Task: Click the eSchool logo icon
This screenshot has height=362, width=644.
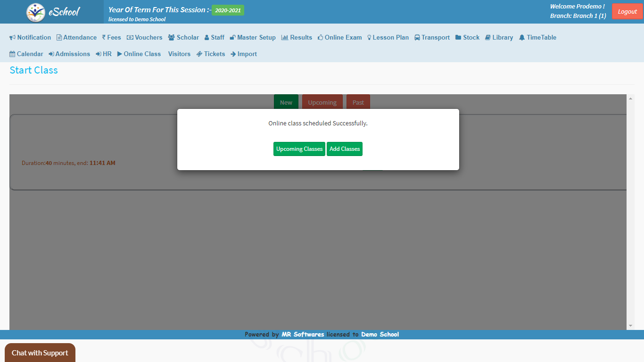Action: (36, 12)
